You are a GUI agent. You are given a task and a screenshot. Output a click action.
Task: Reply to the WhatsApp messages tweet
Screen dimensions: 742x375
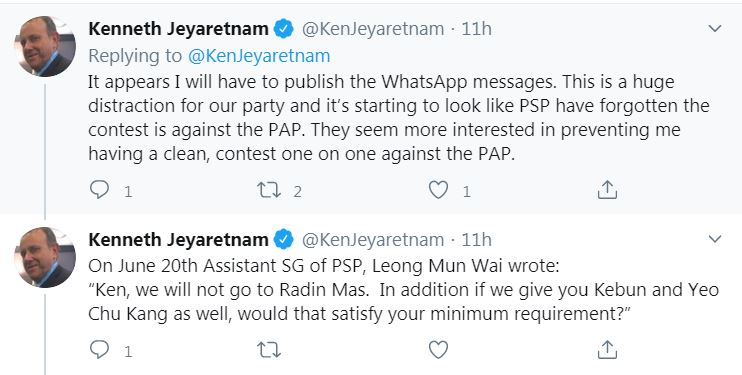(x=99, y=190)
